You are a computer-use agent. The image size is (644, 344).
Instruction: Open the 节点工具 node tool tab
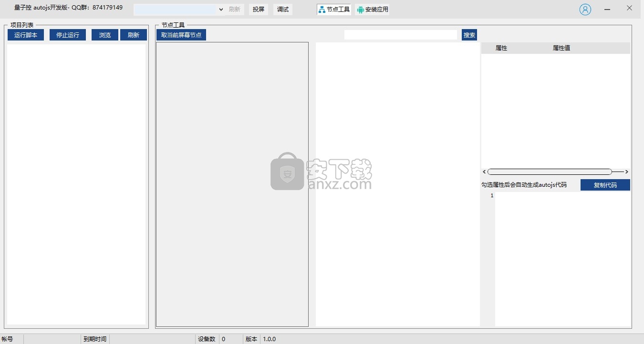(334, 10)
